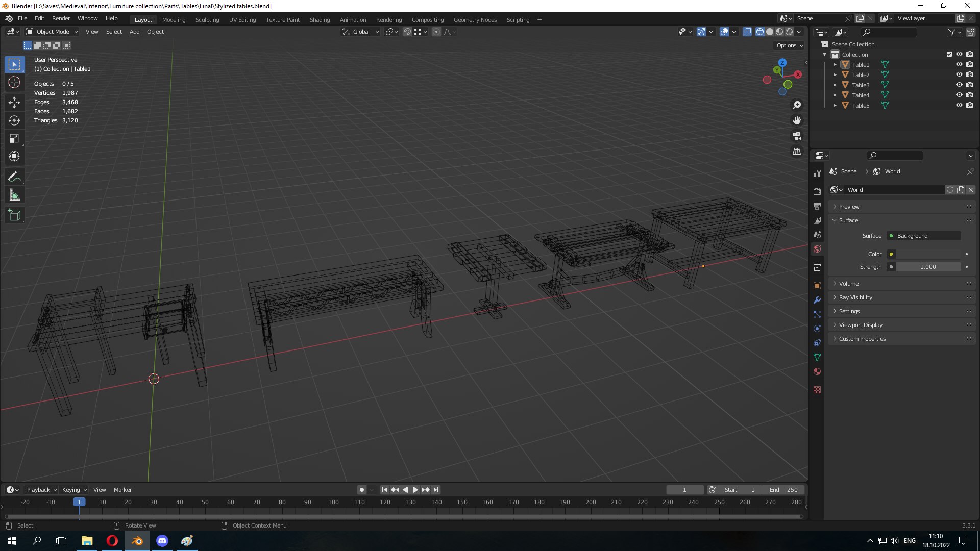Activate the Cursor tool

(14, 83)
